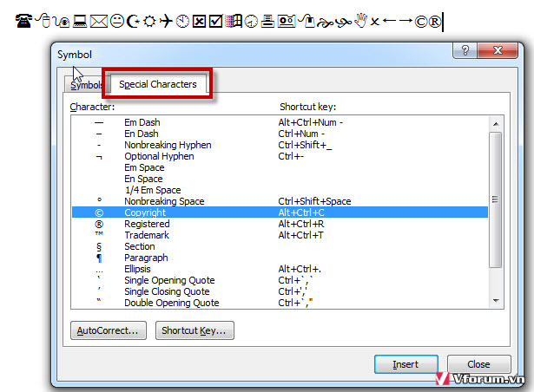Click the Copyright © symbol in list
Screen dimensions: 534x392
[x=99, y=212]
